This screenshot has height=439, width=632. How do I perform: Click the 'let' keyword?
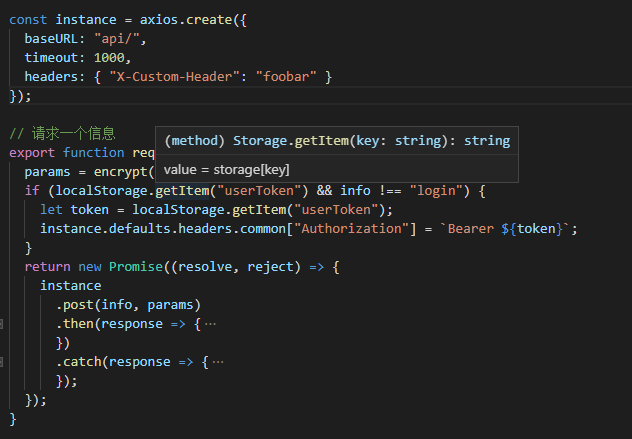51,210
